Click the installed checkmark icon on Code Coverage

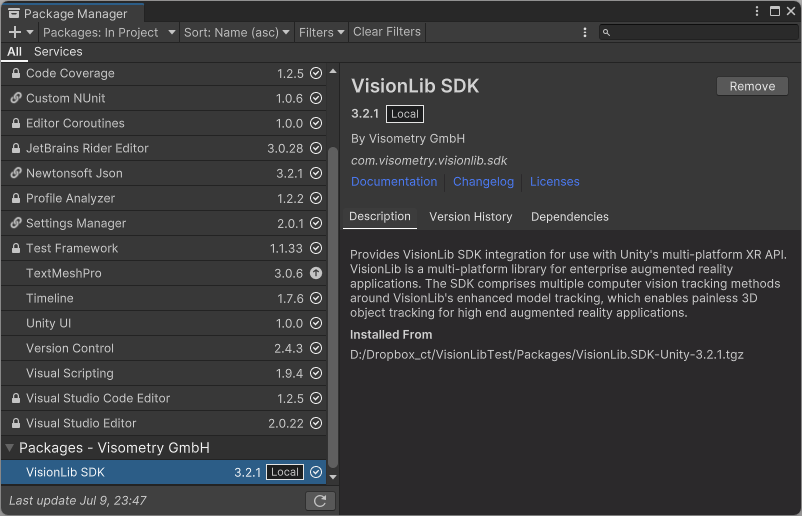[316, 73]
